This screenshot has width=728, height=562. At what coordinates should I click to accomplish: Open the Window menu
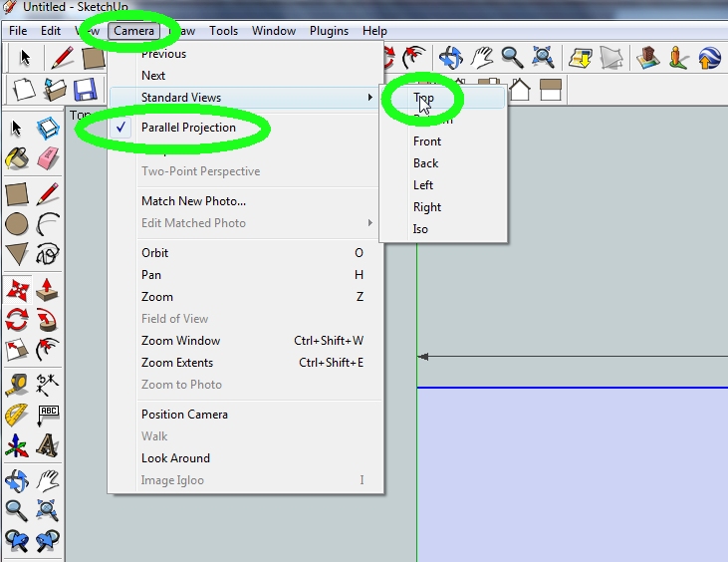[274, 31]
